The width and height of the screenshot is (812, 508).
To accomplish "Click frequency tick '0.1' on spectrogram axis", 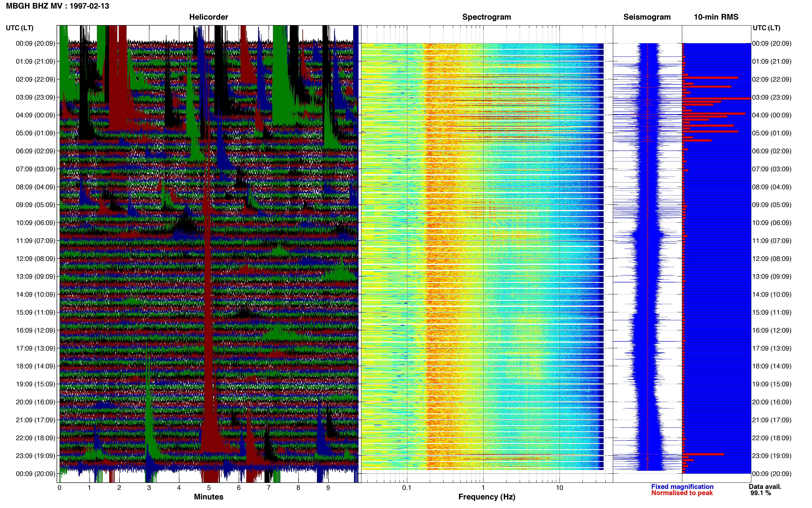I will click(407, 488).
